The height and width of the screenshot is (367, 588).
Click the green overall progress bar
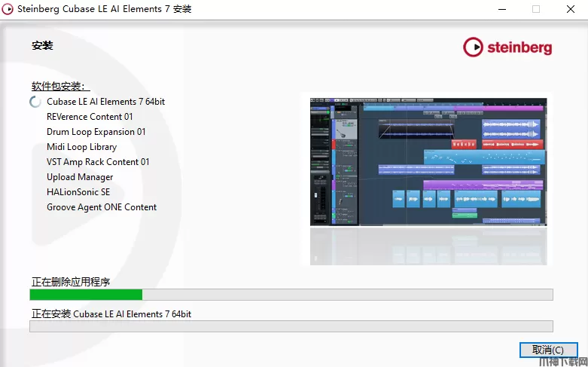click(291, 295)
